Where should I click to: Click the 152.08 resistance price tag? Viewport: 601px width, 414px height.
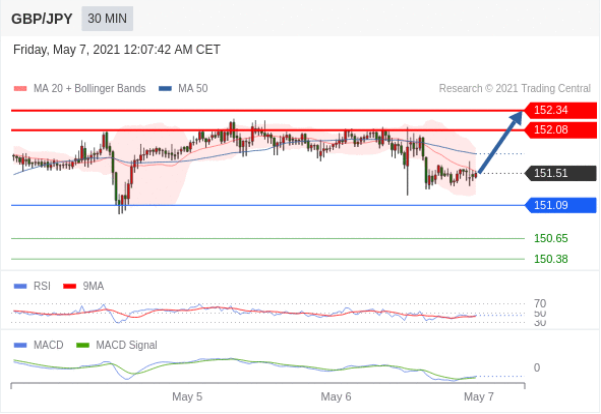[x=560, y=130]
